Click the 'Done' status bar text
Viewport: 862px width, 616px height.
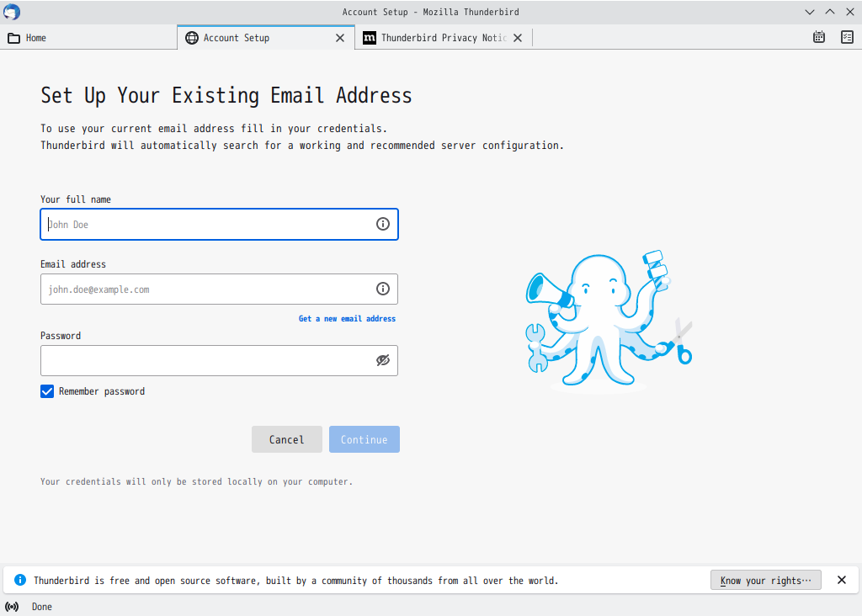click(42, 607)
